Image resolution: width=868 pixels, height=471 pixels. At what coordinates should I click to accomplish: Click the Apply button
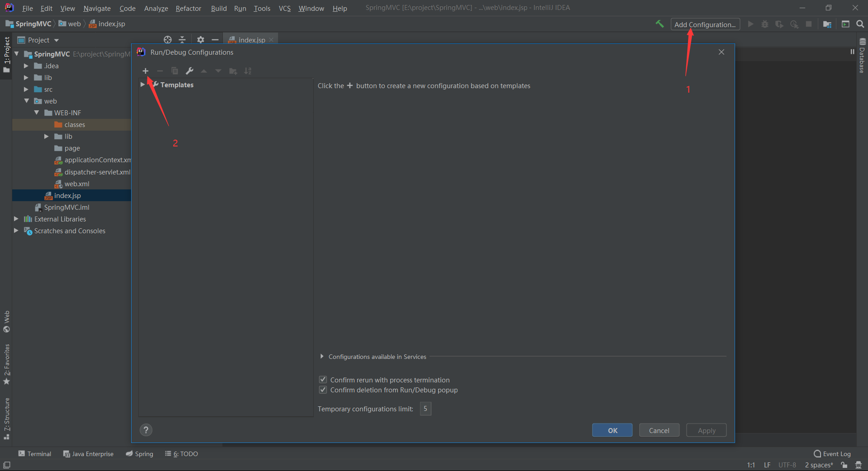(x=707, y=430)
